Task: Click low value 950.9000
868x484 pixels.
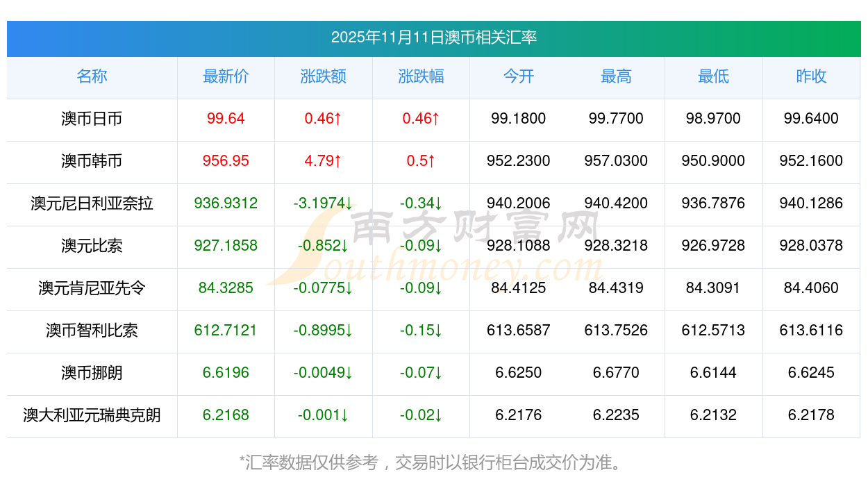Action: coord(714,161)
